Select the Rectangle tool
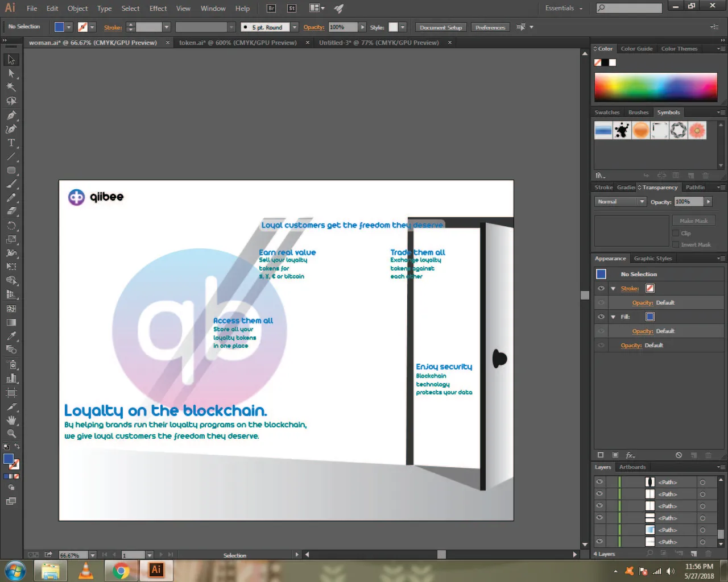728x582 pixels. pos(11,170)
